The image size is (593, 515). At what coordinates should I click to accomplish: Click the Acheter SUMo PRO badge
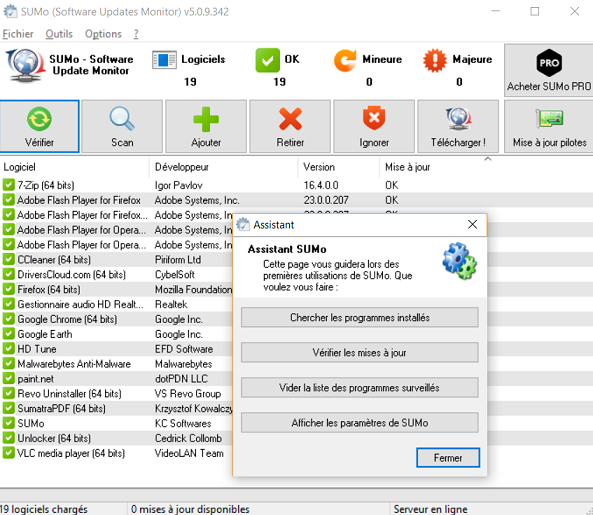549,70
